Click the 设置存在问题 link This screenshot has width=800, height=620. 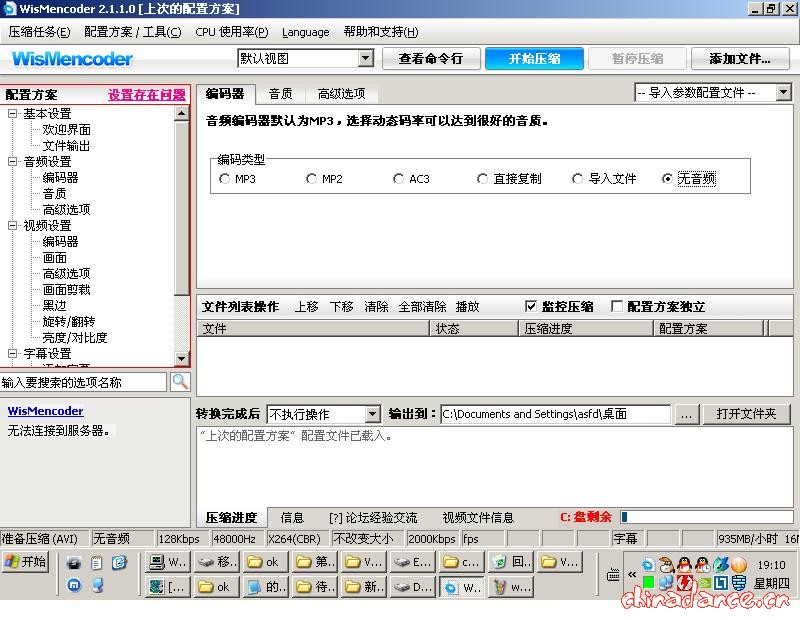click(146, 94)
